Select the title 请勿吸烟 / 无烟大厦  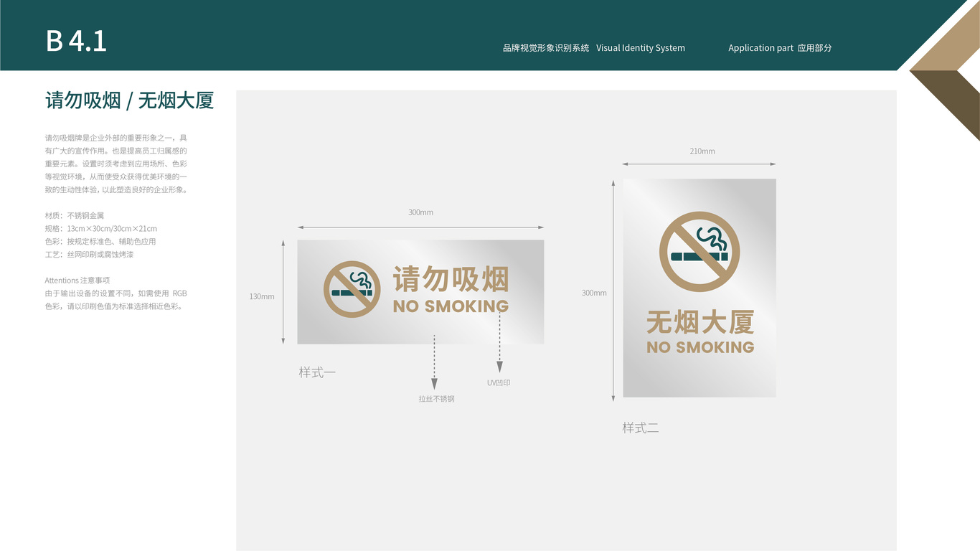pos(130,100)
